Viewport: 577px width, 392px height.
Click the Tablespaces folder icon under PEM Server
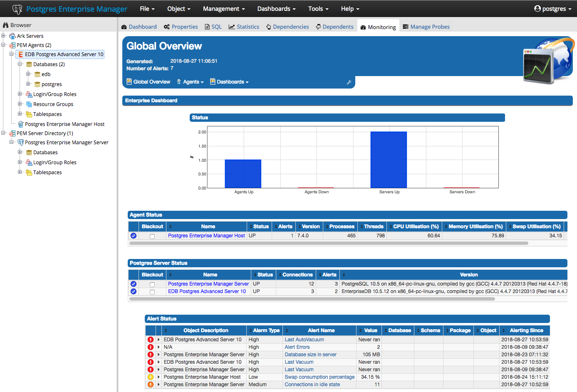point(29,173)
